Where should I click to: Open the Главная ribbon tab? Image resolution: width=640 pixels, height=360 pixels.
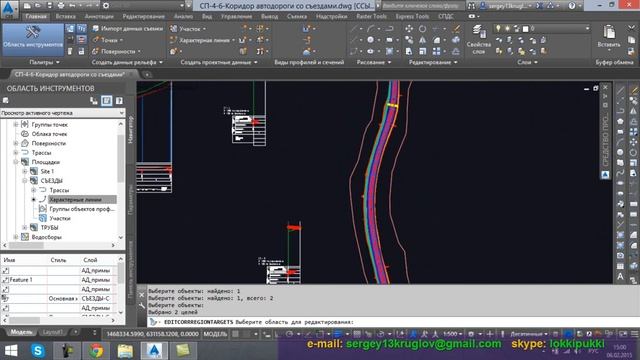point(36,16)
